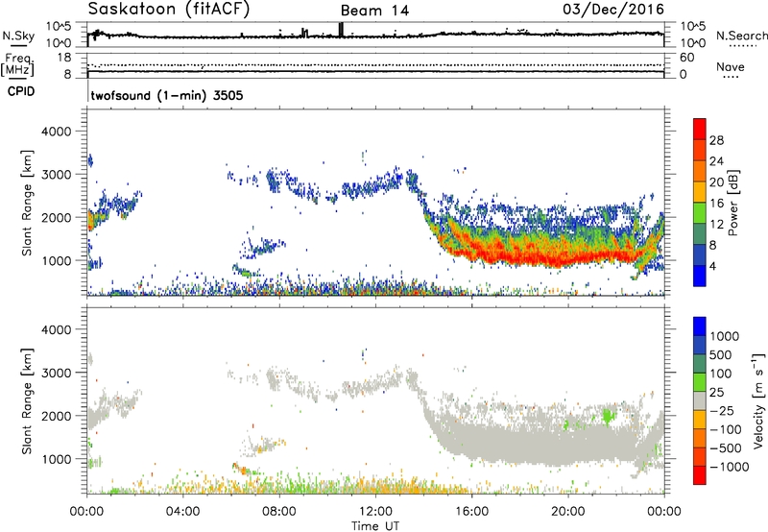Click the '3000' tick on power panel

click(56, 175)
